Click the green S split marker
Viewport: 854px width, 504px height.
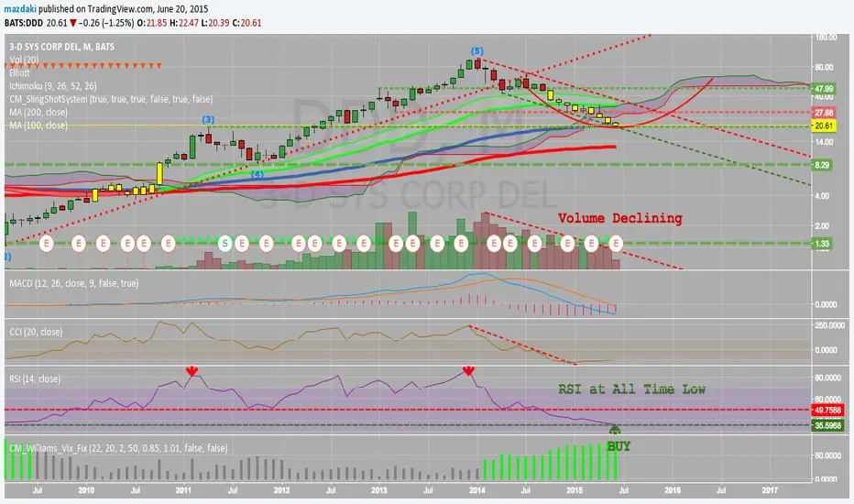pos(224,243)
